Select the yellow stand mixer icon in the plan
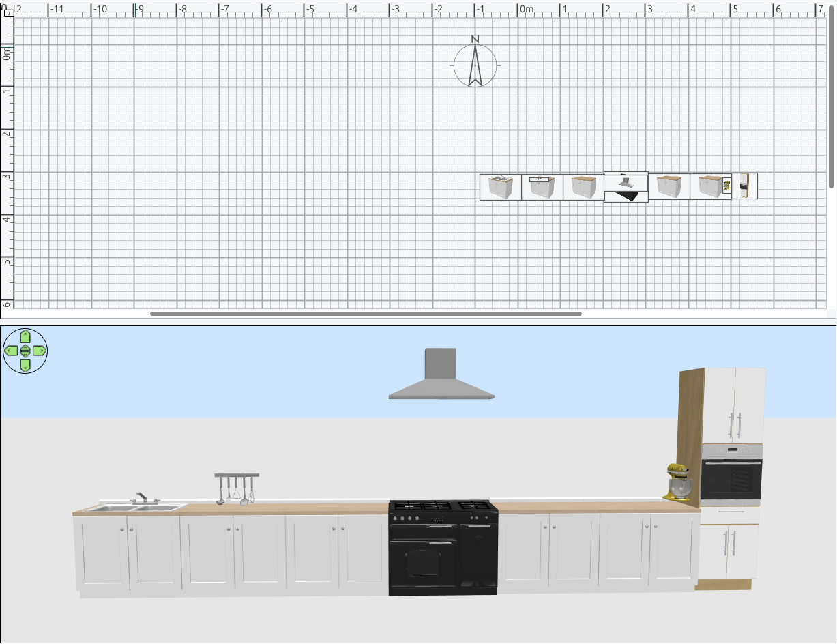 727,186
